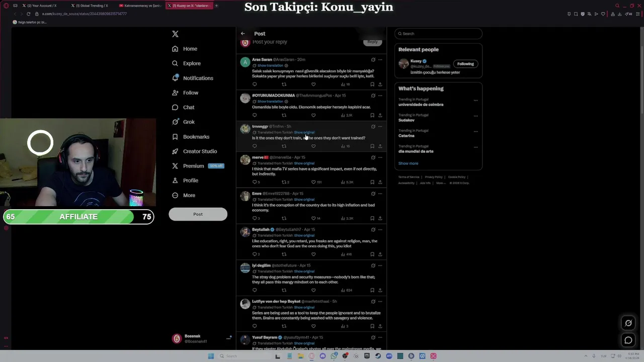This screenshot has width=644, height=362.
Task: Show original of merve's translated tweet
Action: click(x=304, y=163)
